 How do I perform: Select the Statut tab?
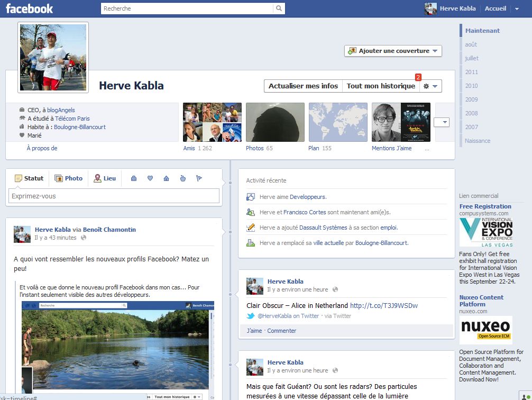point(29,178)
